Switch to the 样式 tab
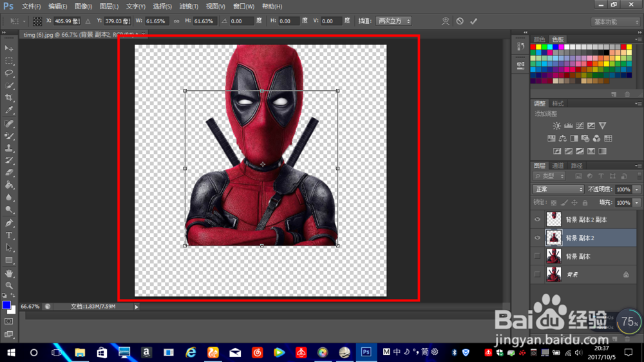The image size is (644, 362). point(558,104)
